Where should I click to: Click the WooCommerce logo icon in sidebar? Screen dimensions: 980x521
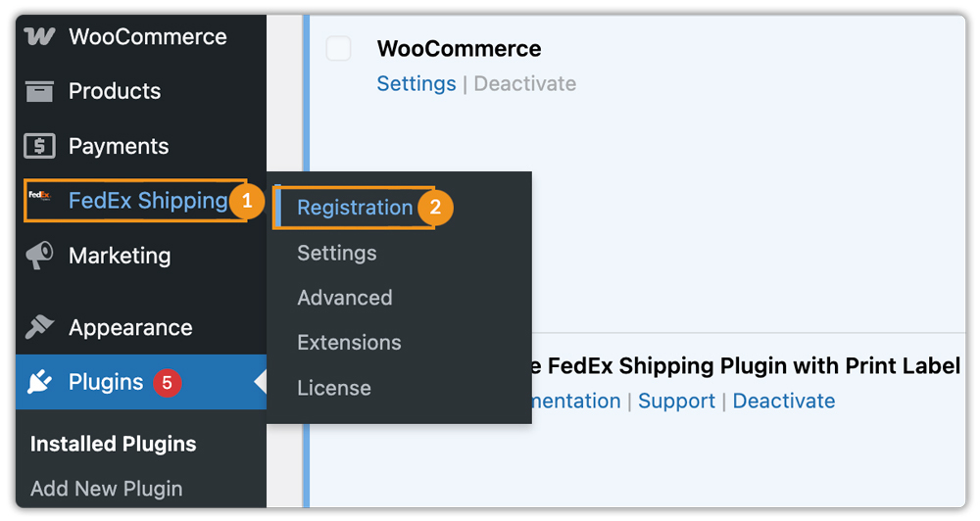tap(39, 37)
